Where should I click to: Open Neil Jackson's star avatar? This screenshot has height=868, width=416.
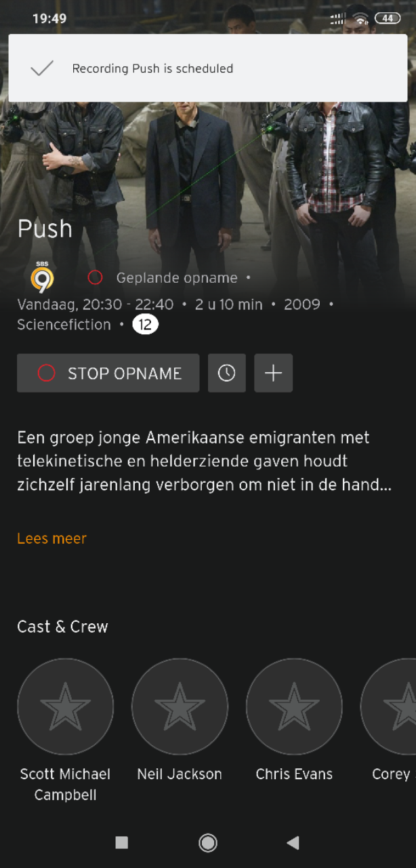coord(180,707)
